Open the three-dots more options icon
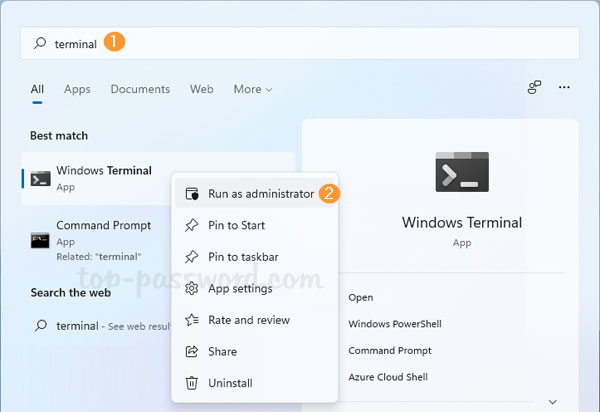The width and height of the screenshot is (600, 412). point(565,88)
